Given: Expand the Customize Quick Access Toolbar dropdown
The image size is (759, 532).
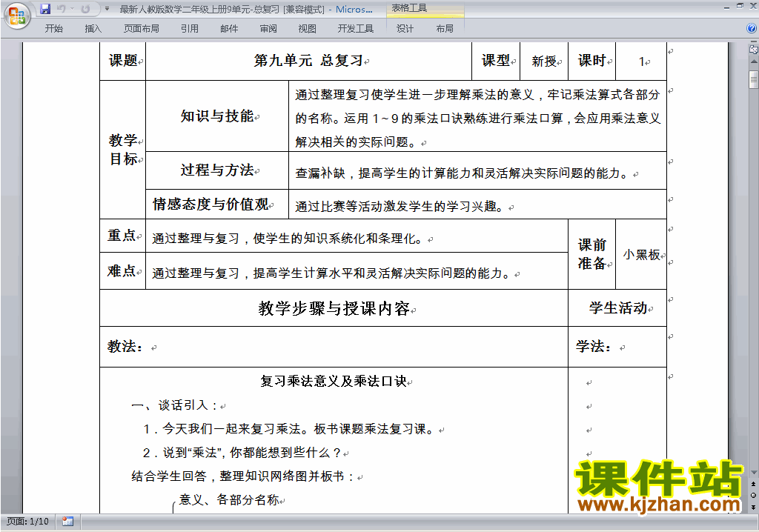Looking at the screenshot, I should click(x=107, y=9).
